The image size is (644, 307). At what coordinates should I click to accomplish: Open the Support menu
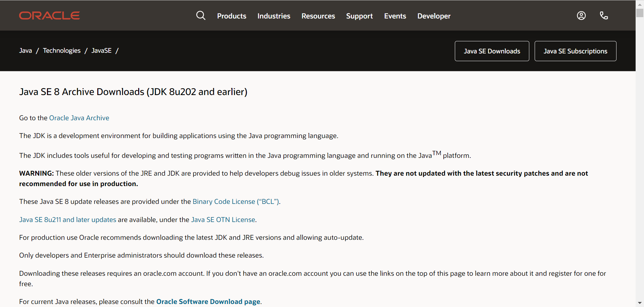click(x=359, y=16)
